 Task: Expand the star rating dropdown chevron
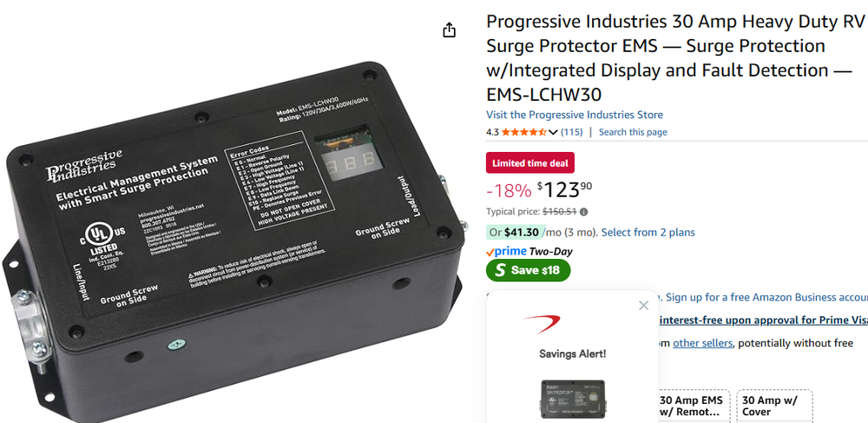click(553, 132)
